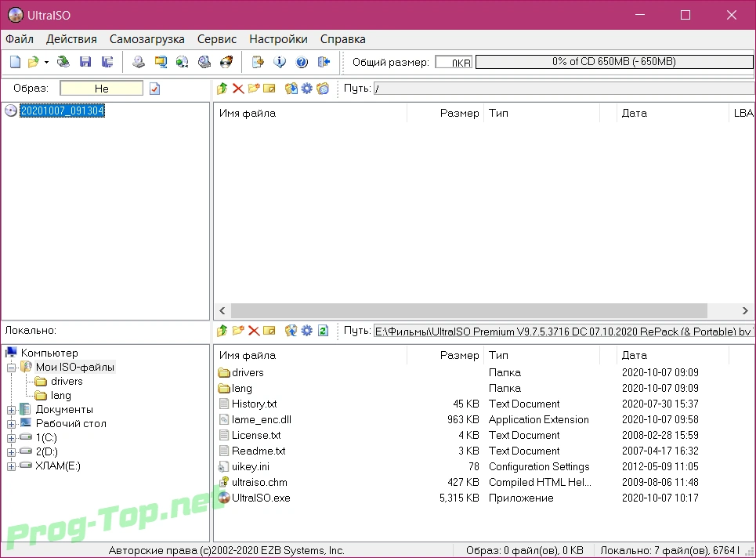
Task: Click the Exit door icon
Action: (324, 62)
